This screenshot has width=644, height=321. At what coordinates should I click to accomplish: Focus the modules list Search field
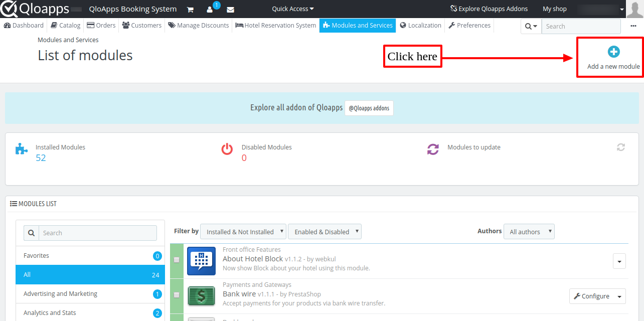click(x=98, y=233)
